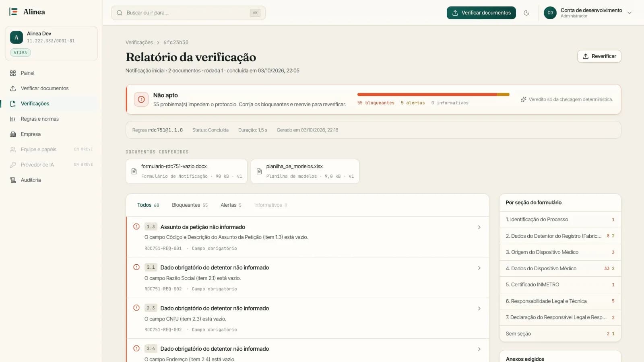Click the Alinea logo icon
This screenshot has height=362, width=644.
[13, 12]
